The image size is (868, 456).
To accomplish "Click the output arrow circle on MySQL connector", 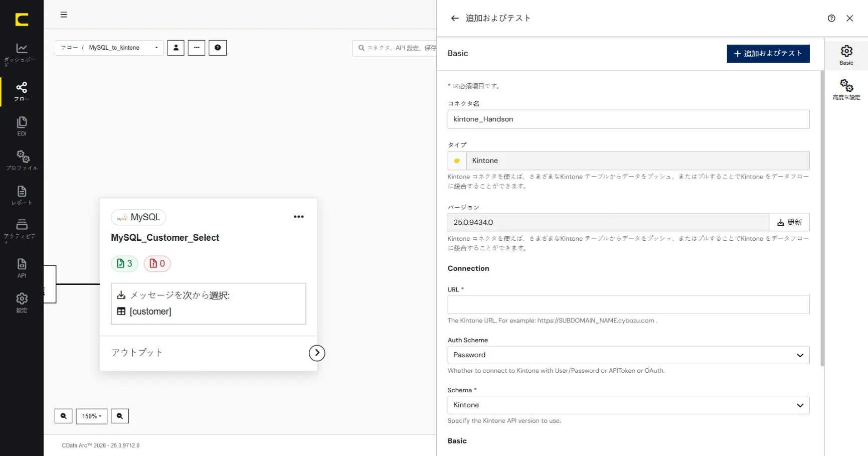I will pos(317,353).
